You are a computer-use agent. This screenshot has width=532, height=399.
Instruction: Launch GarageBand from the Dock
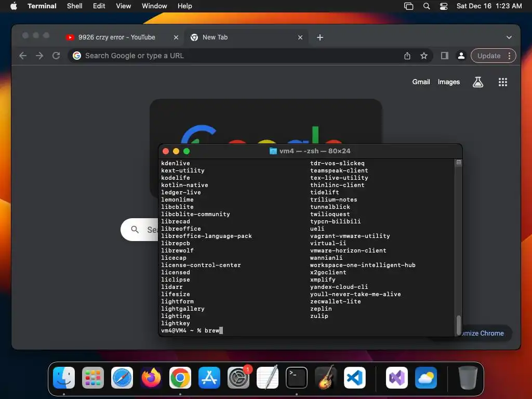click(326, 378)
